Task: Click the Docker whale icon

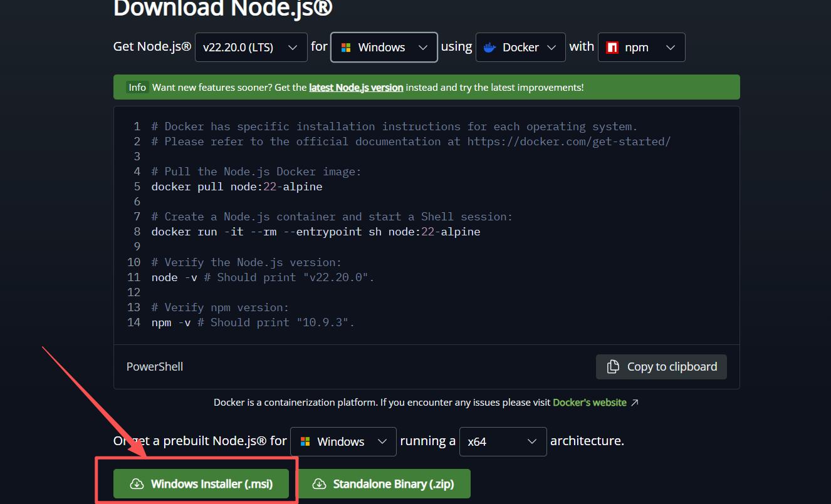Action: (489, 48)
